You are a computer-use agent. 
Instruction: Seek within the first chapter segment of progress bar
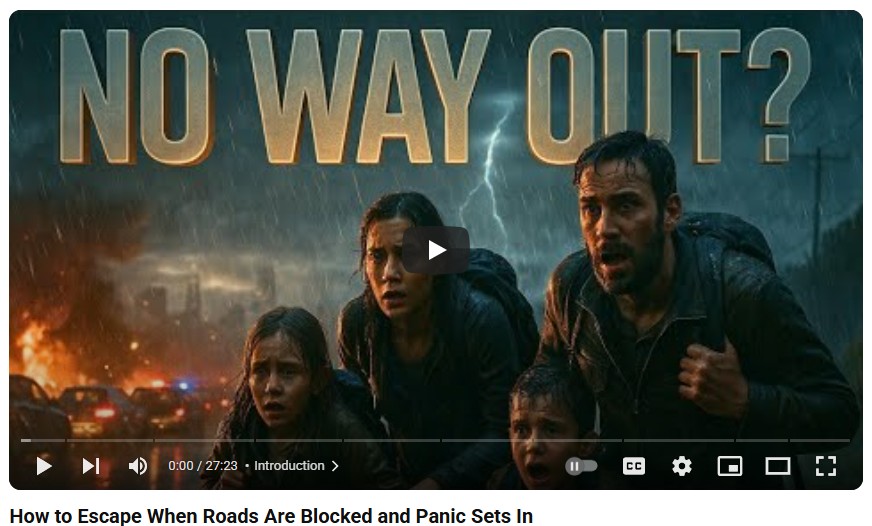[43, 440]
